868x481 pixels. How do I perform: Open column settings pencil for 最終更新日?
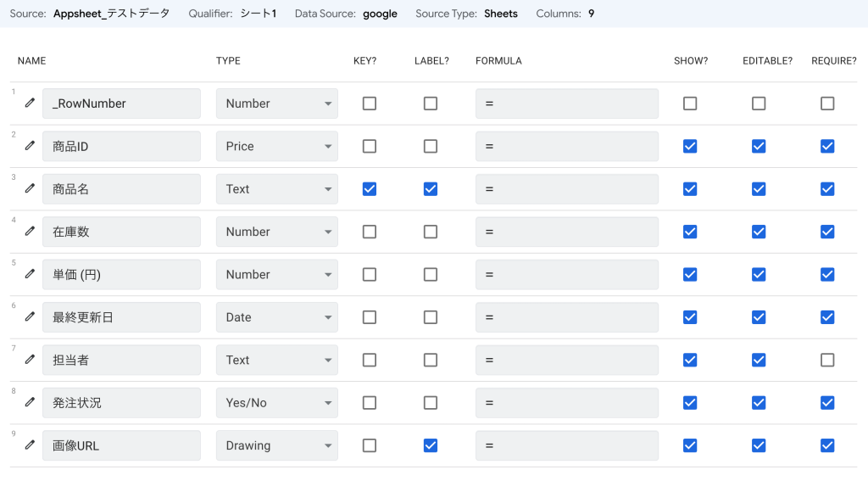30,316
